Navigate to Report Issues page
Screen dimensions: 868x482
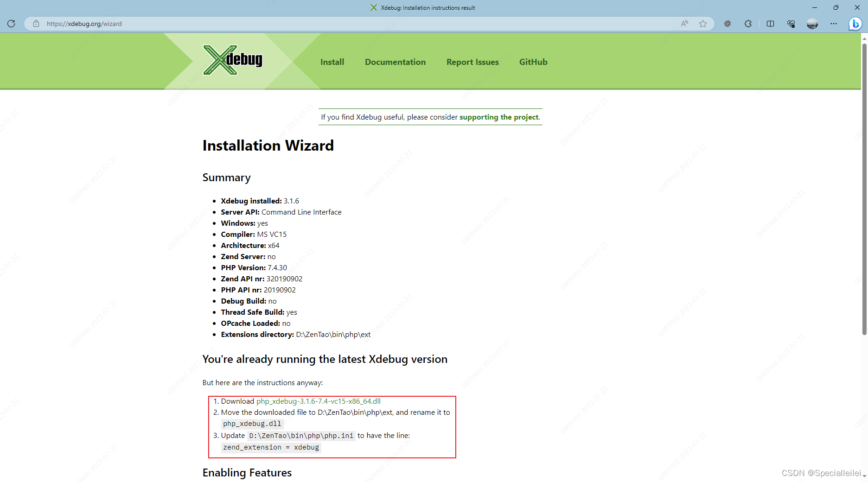[472, 62]
